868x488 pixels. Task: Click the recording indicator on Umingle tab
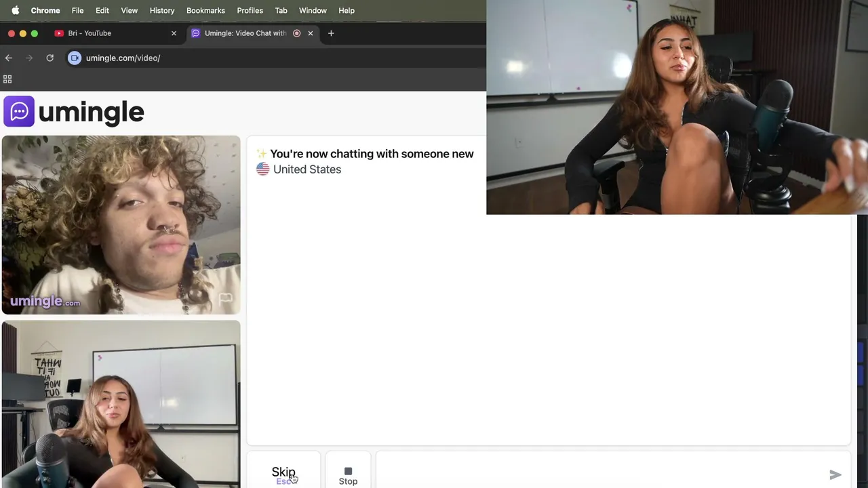pyautogui.click(x=296, y=33)
